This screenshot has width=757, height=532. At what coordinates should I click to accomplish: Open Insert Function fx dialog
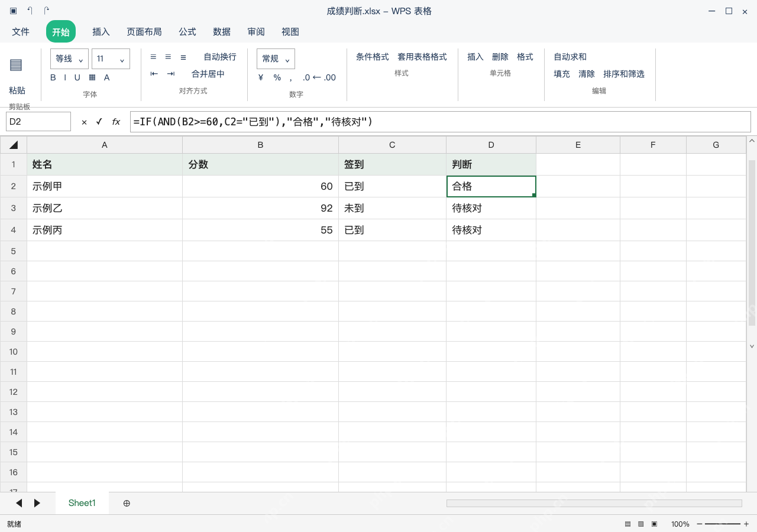click(116, 122)
